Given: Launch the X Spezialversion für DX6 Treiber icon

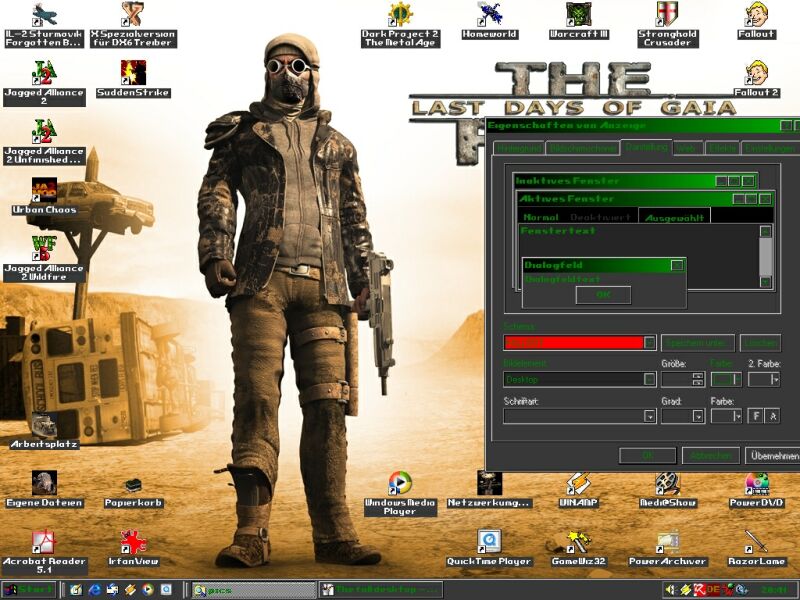Looking at the screenshot, I should (x=133, y=24).
